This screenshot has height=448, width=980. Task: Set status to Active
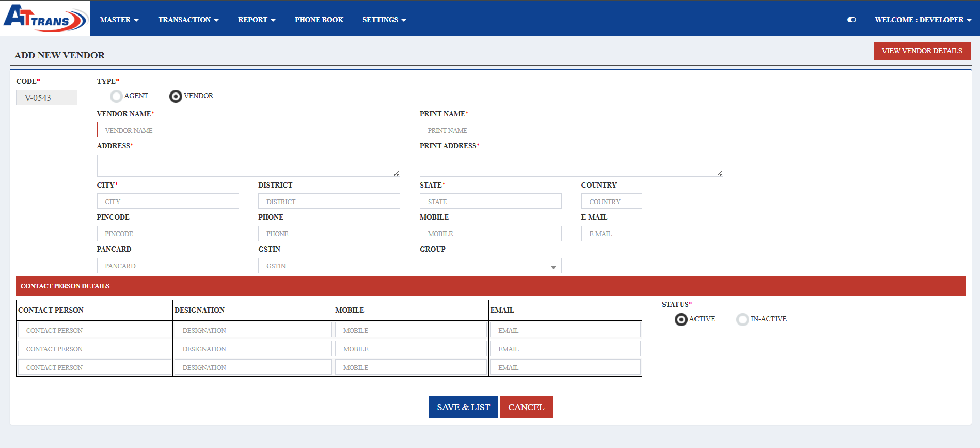click(x=681, y=319)
